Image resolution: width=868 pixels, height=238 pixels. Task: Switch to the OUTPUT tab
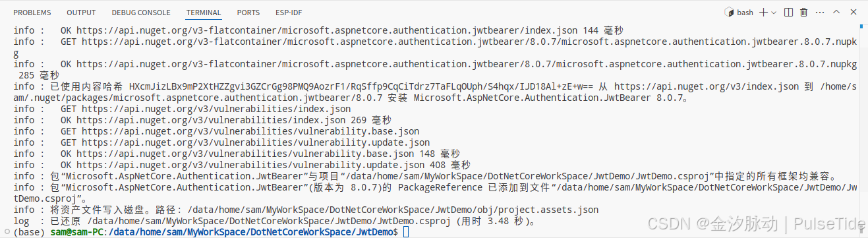pos(81,13)
